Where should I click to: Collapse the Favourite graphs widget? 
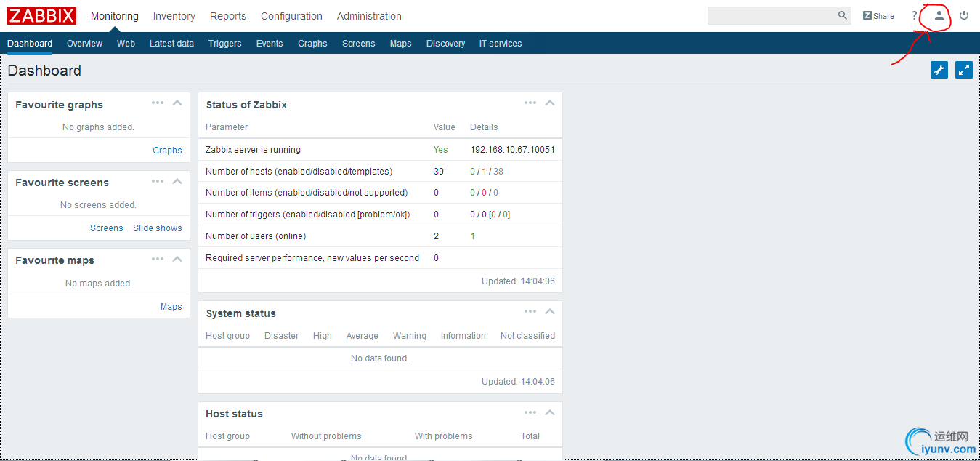click(x=177, y=103)
